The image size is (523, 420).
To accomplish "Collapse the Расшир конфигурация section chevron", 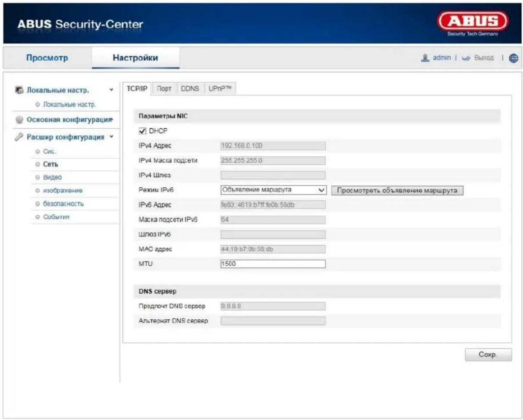I will [111, 137].
